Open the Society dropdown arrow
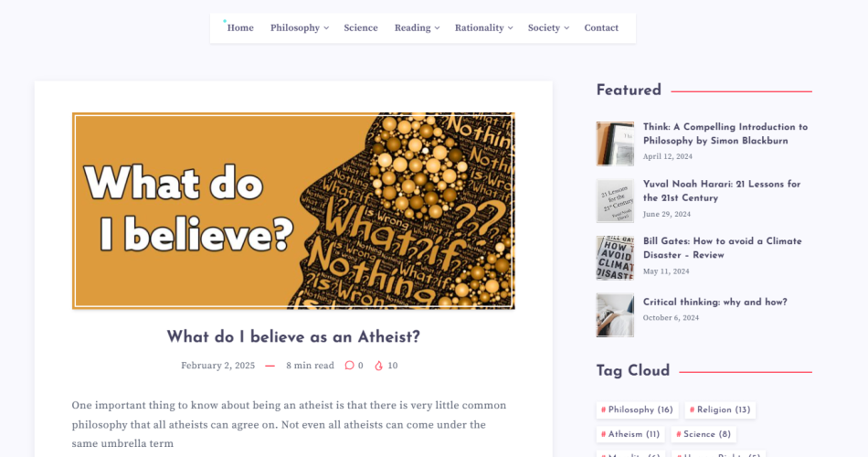Image resolution: width=868 pixels, height=457 pixels. point(566,28)
